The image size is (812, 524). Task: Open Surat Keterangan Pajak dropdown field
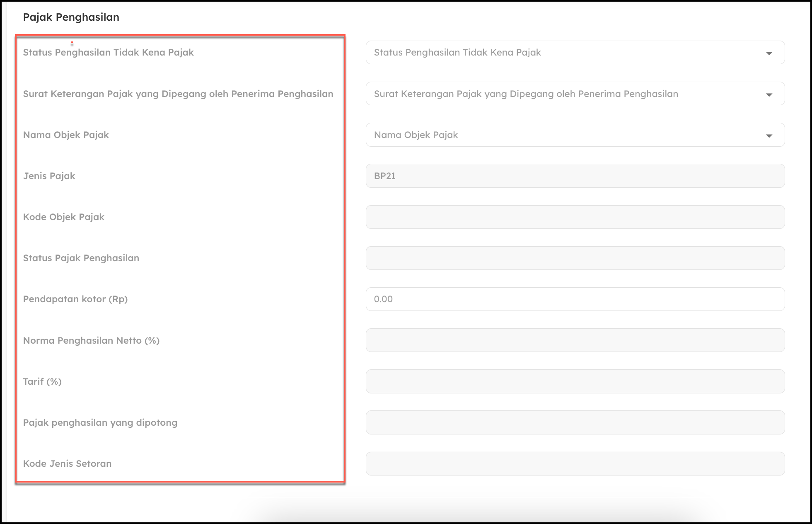pyautogui.click(x=568, y=94)
